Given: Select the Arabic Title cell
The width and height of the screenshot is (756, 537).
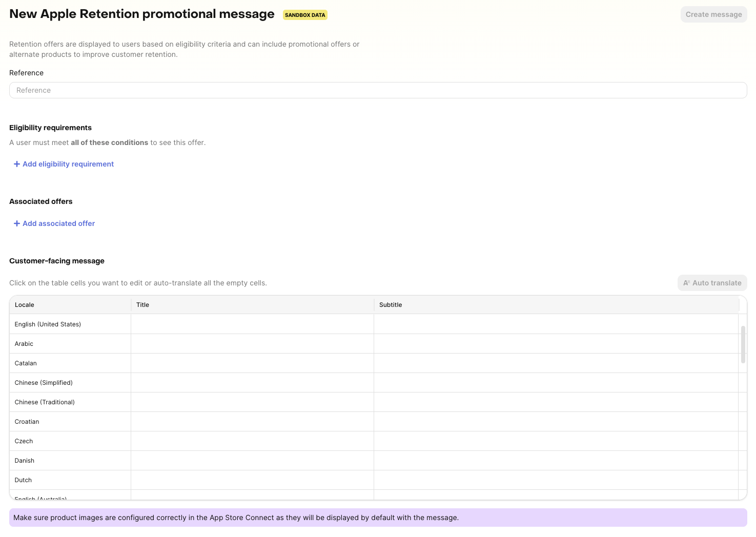Looking at the screenshot, I should (252, 343).
